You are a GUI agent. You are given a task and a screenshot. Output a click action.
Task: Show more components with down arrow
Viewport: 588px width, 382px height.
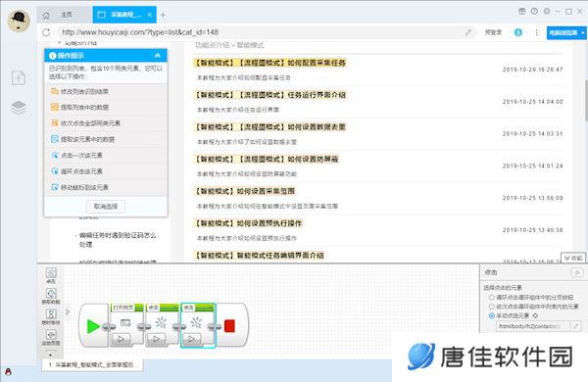coord(51,354)
